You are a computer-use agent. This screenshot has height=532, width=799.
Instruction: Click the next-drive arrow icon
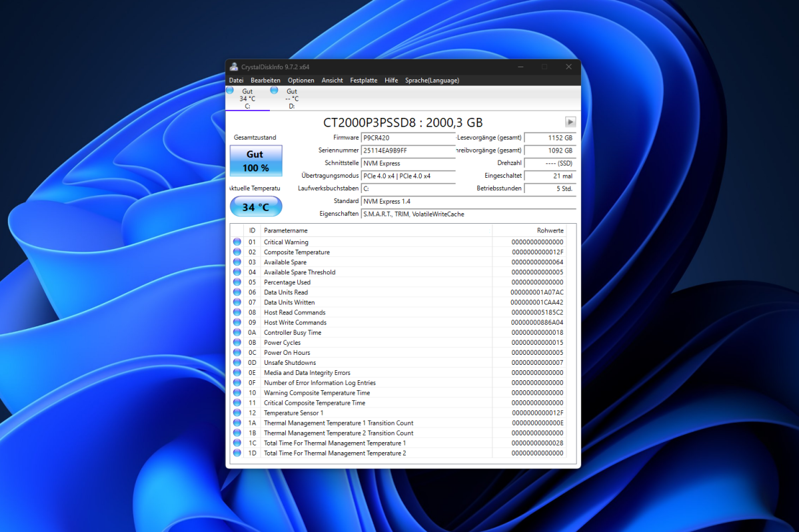click(570, 122)
